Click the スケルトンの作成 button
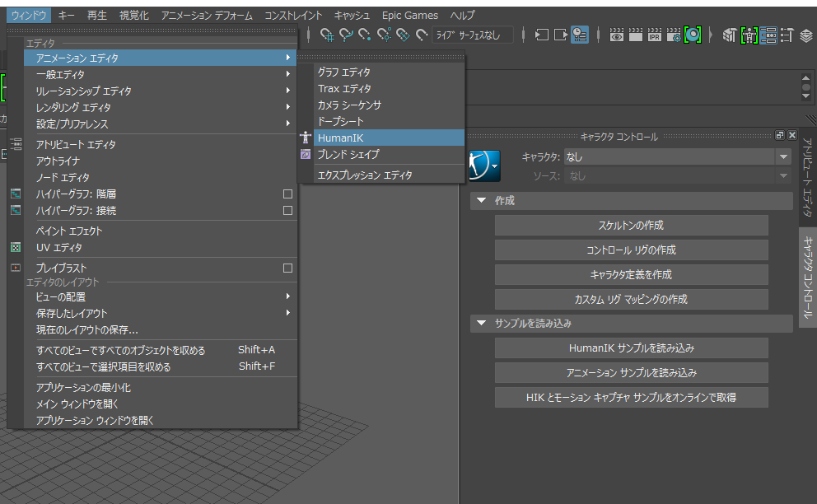 tap(632, 225)
